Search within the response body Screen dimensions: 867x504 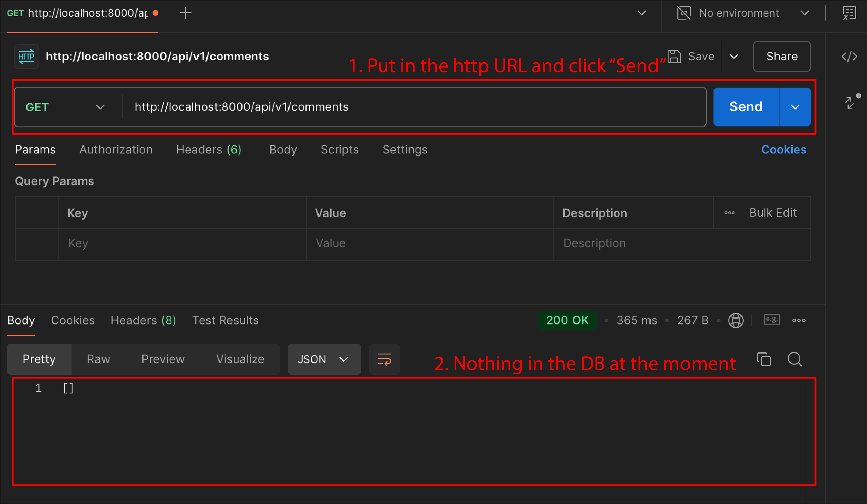(795, 359)
